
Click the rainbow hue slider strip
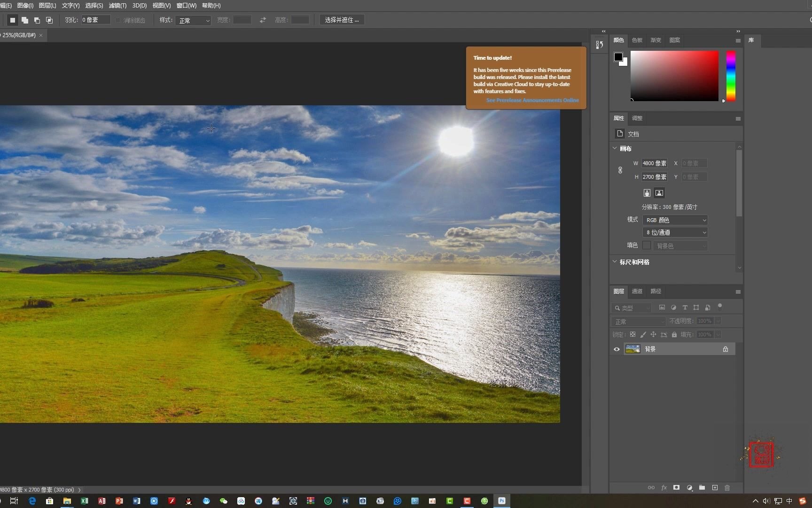click(731, 76)
